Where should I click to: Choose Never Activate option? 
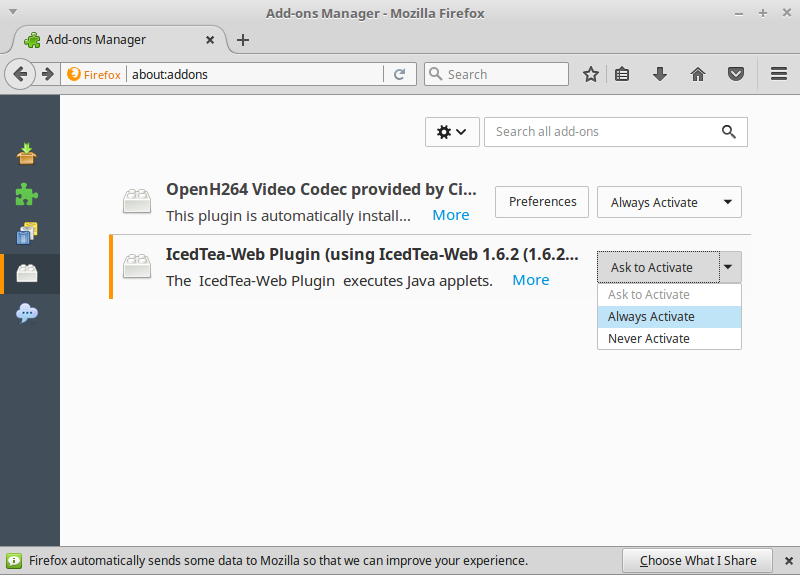(669, 339)
